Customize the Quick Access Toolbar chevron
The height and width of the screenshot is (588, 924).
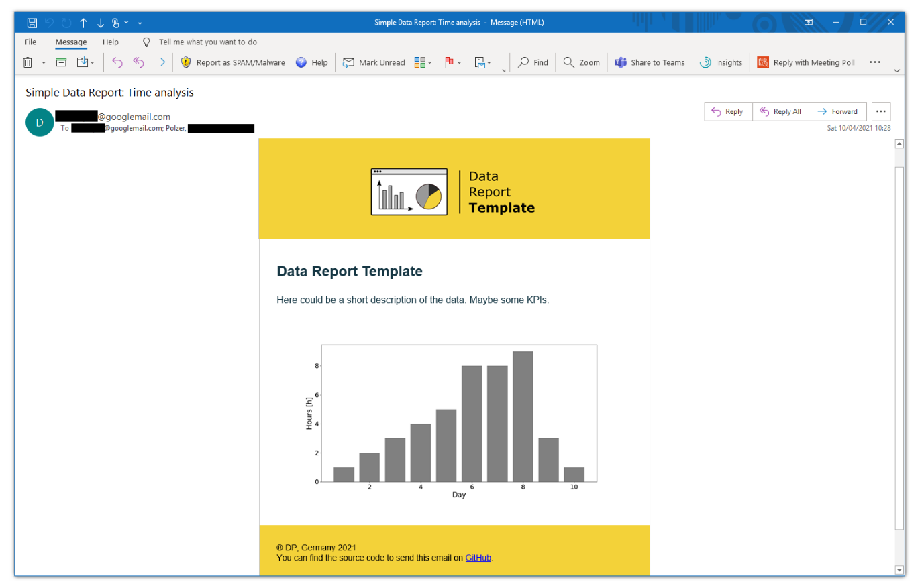point(140,22)
